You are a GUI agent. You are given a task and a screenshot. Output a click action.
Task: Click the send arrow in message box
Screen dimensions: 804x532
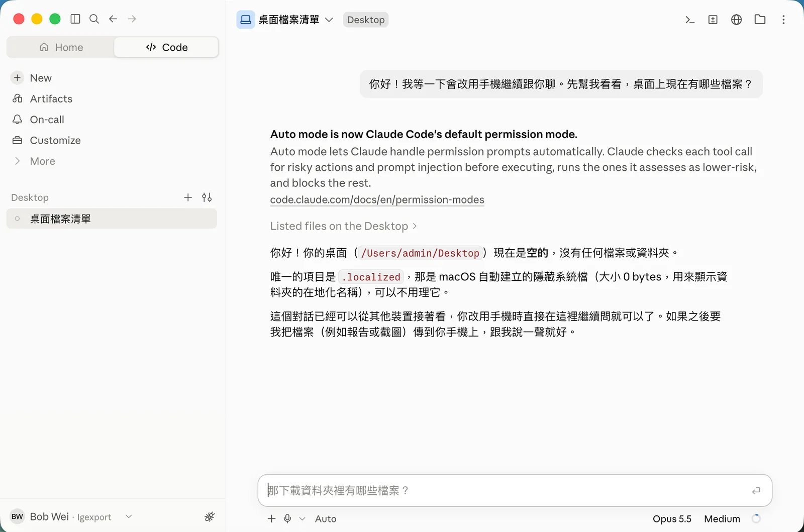756,490
